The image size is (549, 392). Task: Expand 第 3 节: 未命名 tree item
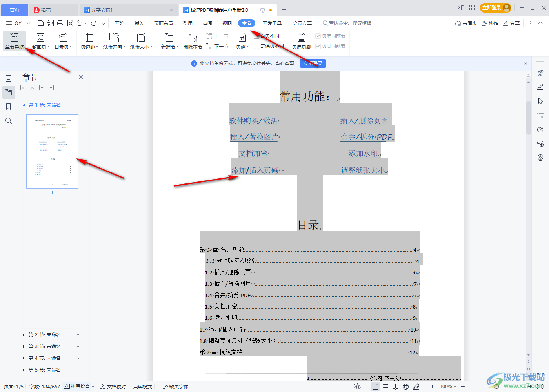pos(24,347)
